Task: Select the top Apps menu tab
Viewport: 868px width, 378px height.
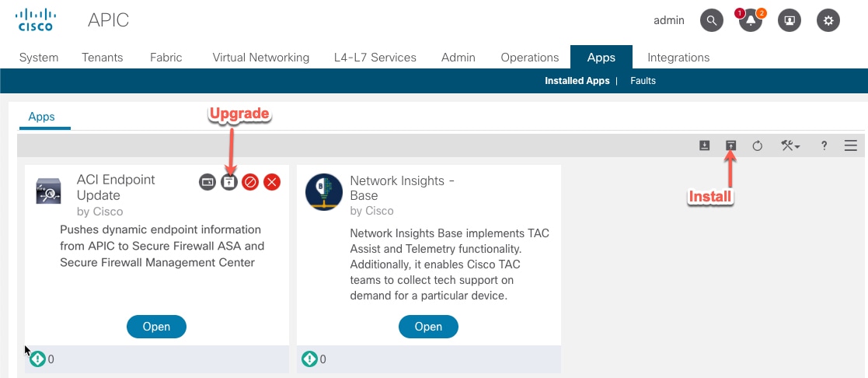Action: (601, 57)
